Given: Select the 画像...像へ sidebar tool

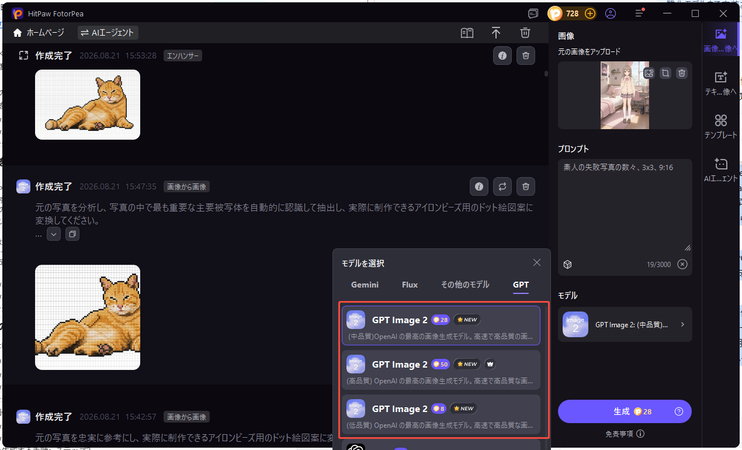Looking at the screenshot, I should 721,40.
